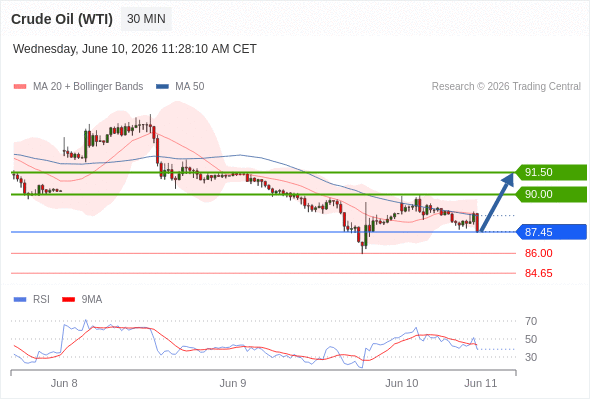Click the RSI 30 level label
590x400 pixels.
pos(531,357)
